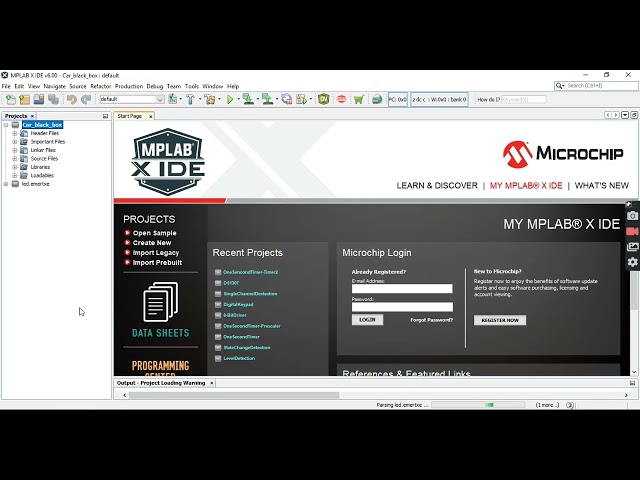Click the green globe toolbar icon
640x480 pixels.
(377, 99)
